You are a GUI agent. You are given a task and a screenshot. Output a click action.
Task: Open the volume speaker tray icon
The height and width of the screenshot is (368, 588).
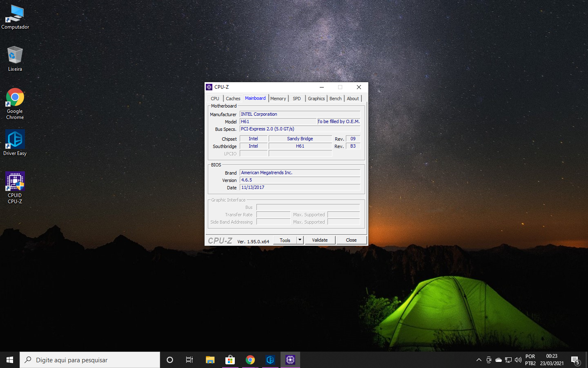click(x=518, y=360)
